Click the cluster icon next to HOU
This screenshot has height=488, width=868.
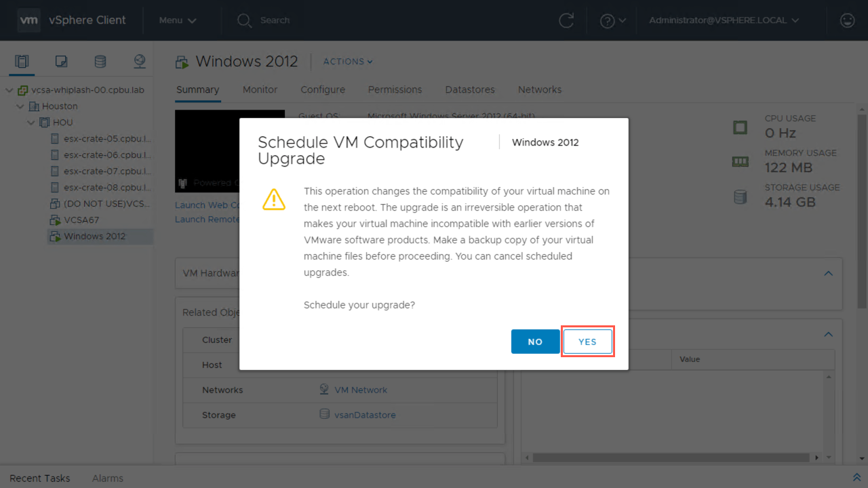[x=45, y=123]
